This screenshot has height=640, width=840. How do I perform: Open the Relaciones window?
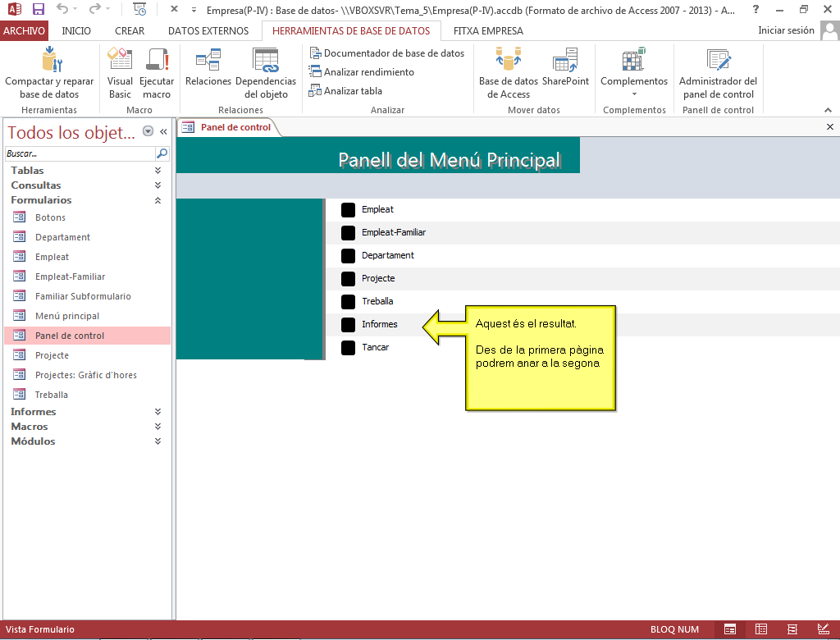click(208, 67)
